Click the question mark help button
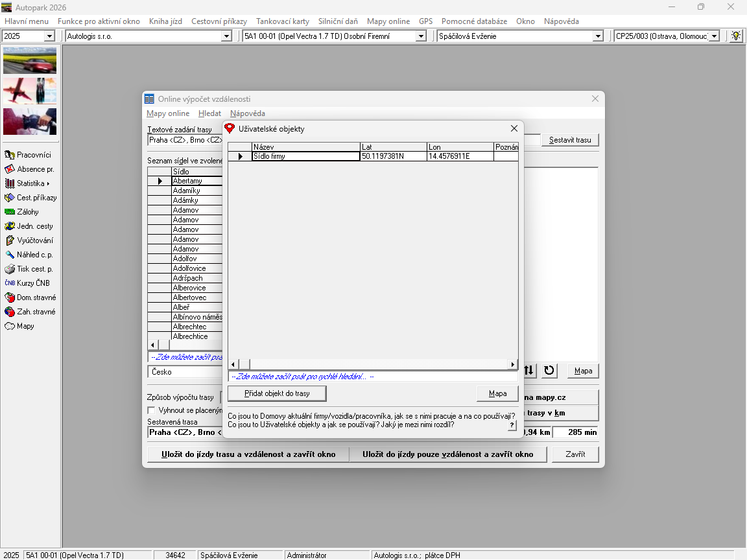Screen dimensions: 747x560 click(512, 425)
